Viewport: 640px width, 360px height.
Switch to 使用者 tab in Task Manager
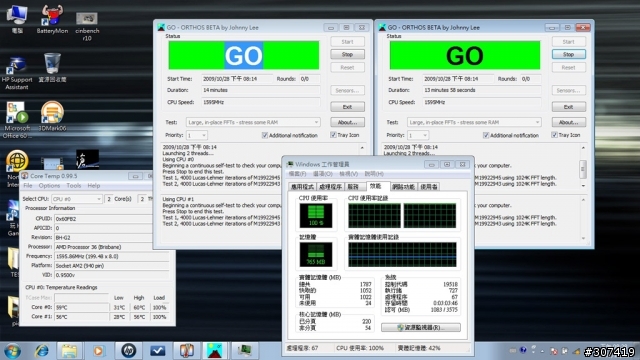point(429,187)
